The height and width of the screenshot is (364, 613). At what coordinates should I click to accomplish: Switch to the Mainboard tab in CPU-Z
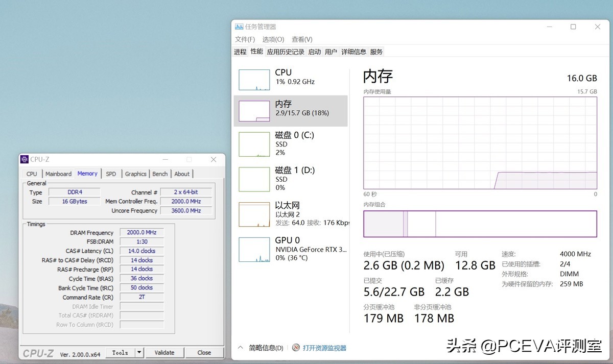coord(58,174)
